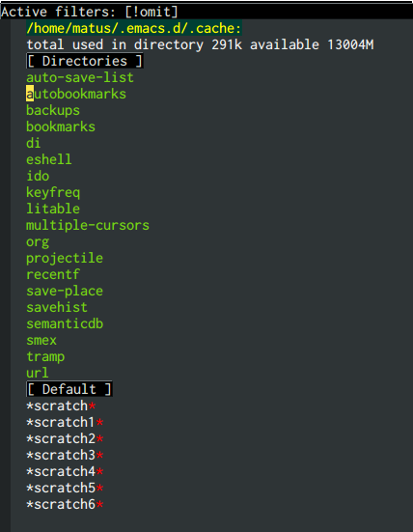Image resolution: width=413 pixels, height=532 pixels.
Task: Open the projectile directory
Action: 65,258
